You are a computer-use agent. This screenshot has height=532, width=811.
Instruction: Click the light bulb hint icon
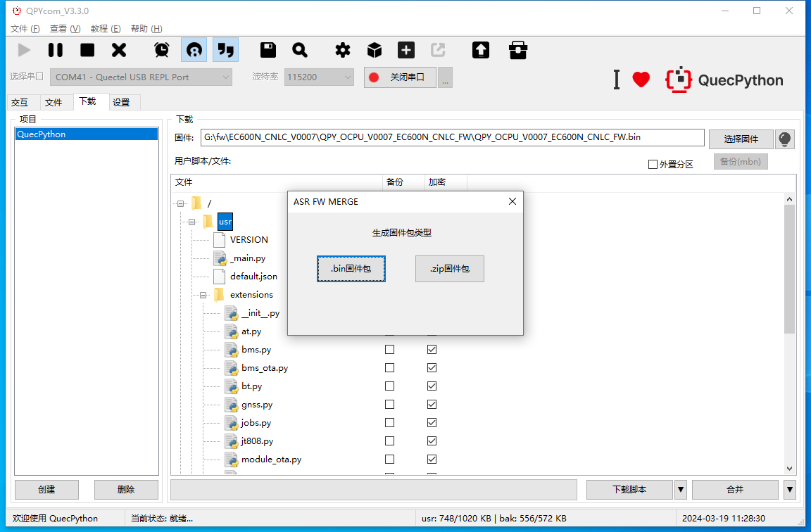[x=785, y=139]
